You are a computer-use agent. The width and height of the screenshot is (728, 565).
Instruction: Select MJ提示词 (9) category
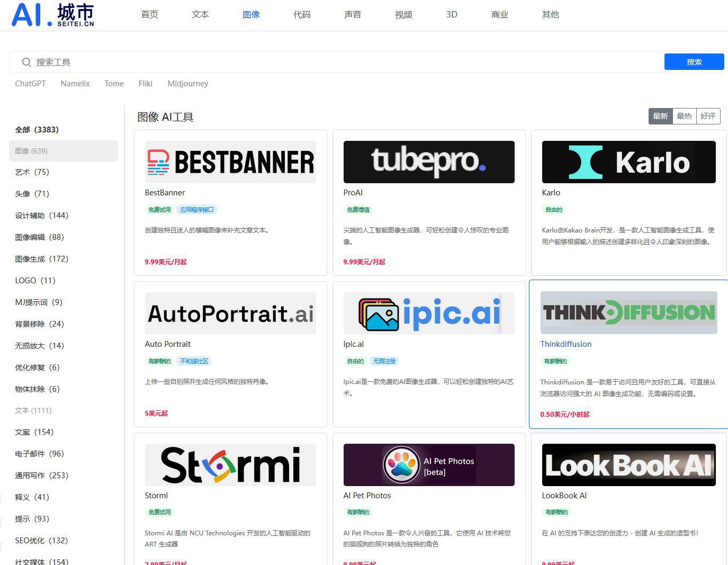click(x=39, y=302)
